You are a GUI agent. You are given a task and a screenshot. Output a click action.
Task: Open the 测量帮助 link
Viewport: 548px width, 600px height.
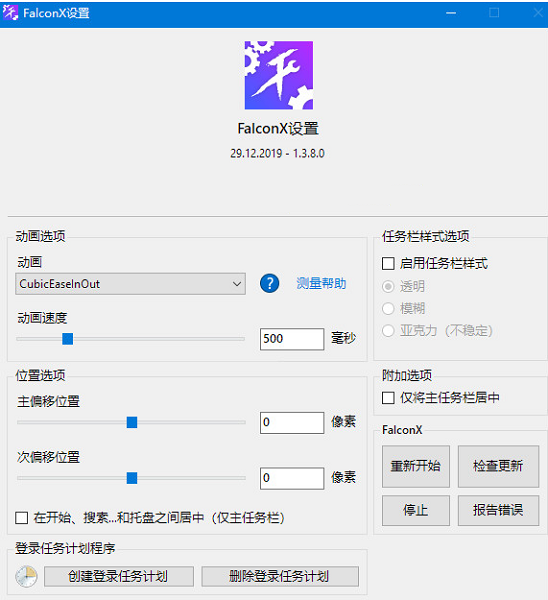tap(321, 284)
